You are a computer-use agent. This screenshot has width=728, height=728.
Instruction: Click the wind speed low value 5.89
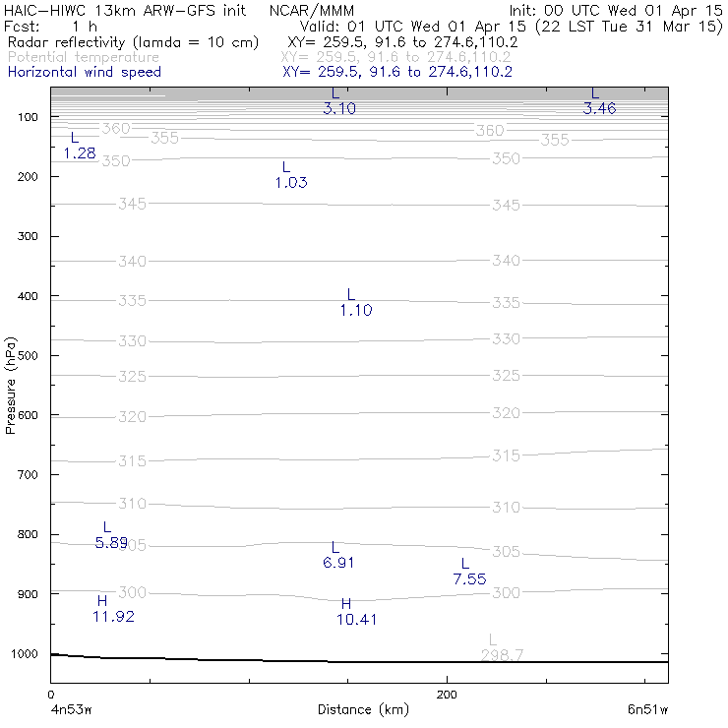point(111,542)
